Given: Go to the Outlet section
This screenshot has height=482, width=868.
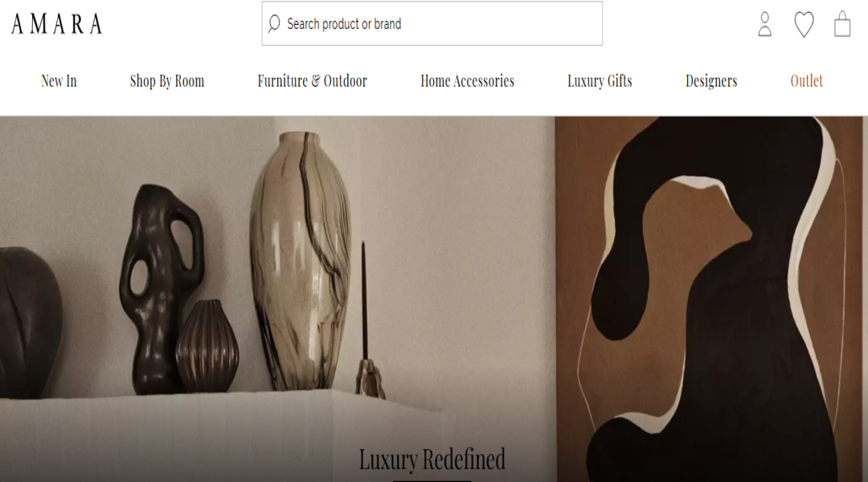Looking at the screenshot, I should point(807,81).
